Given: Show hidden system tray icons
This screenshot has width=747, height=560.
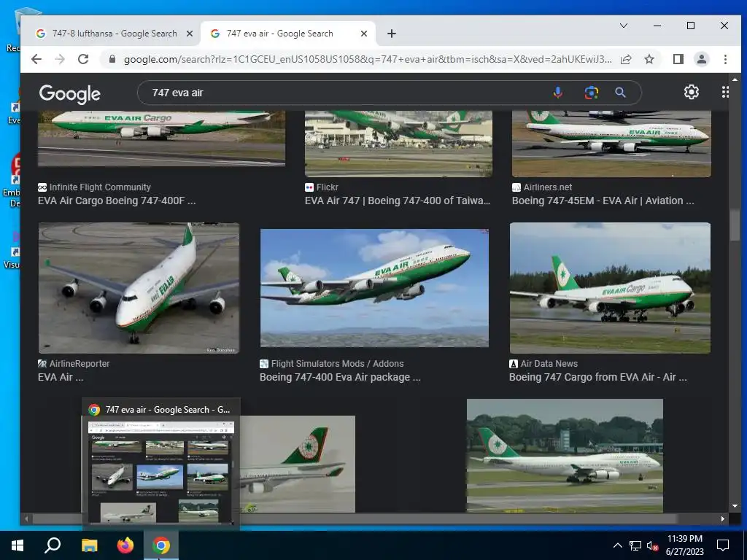Looking at the screenshot, I should point(617,545).
